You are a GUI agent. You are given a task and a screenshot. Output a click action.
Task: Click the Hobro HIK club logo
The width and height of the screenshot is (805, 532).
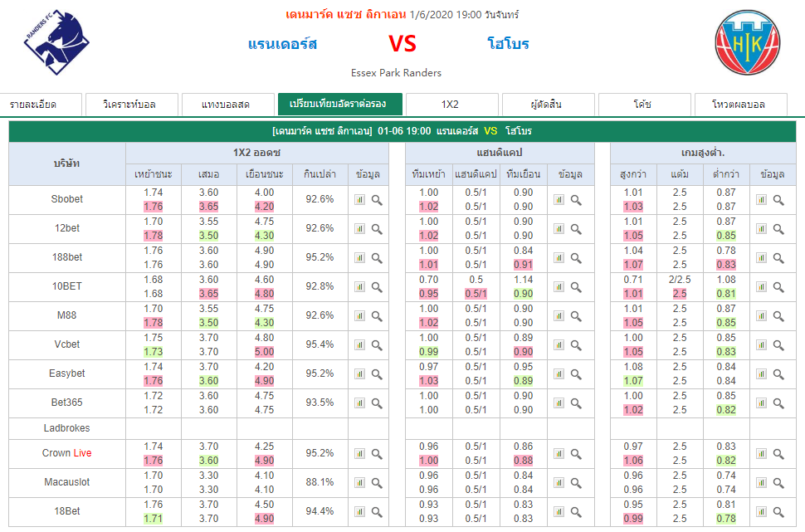click(748, 42)
